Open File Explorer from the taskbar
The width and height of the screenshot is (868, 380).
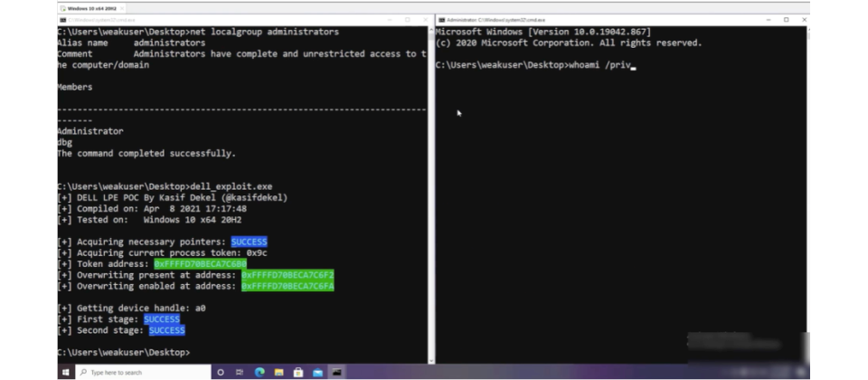279,372
